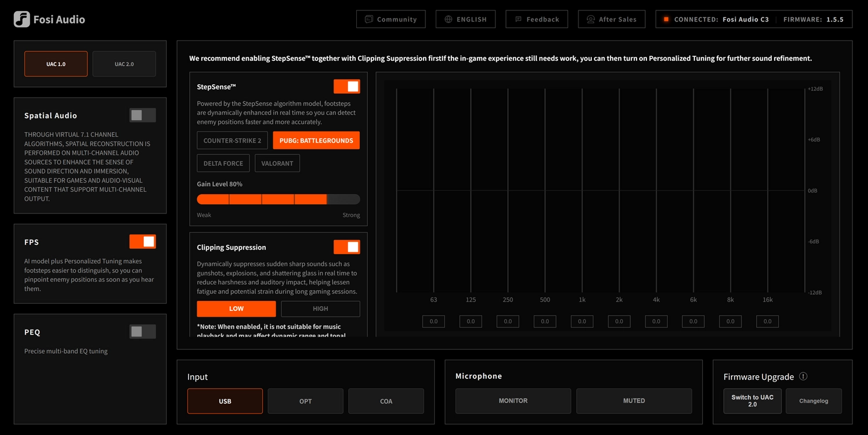Click the 4k gain value field
This screenshot has height=435, width=868.
coord(656,321)
